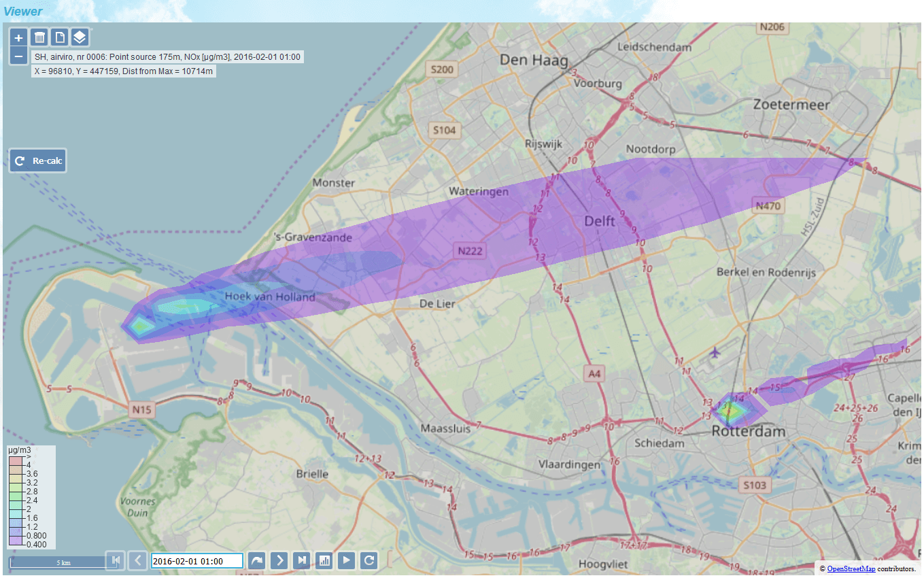
Task: Click the Maassluis town label
Action: point(445,428)
